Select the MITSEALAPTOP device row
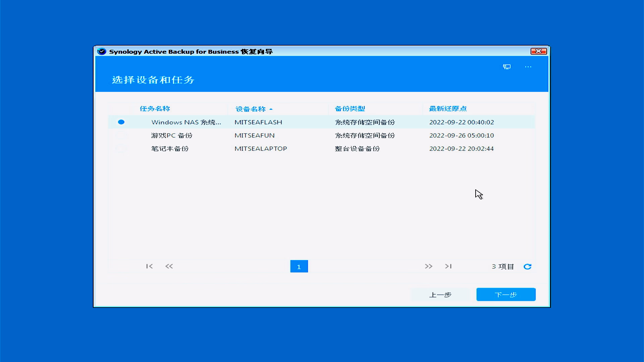Image resolution: width=644 pixels, height=362 pixels. 261,148
